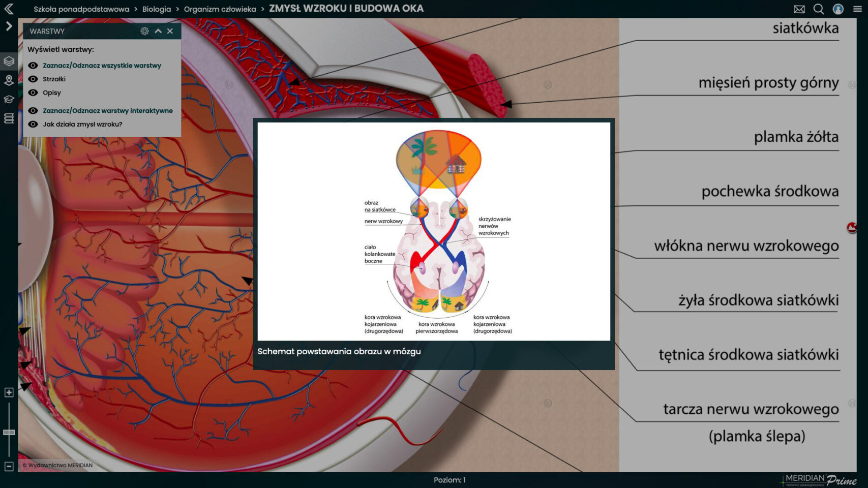
Task: Open the mail envelope icon
Action: [799, 9]
